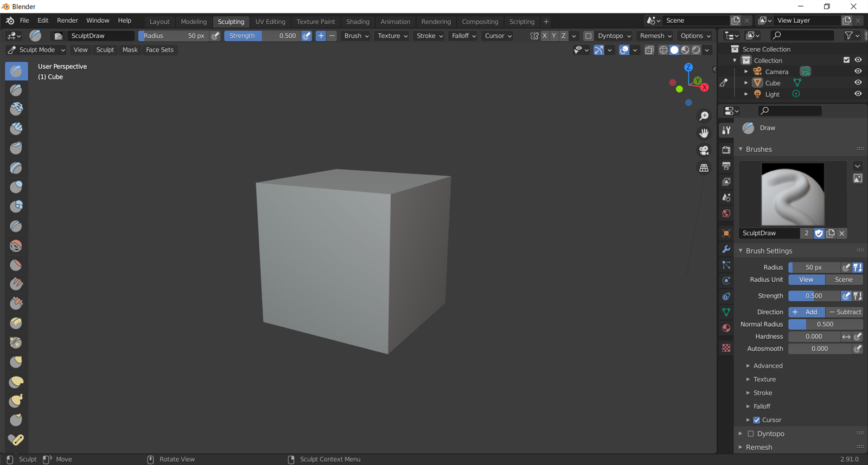868x465 pixels.
Task: Open the Modifier properties wrench tab
Action: point(726,249)
